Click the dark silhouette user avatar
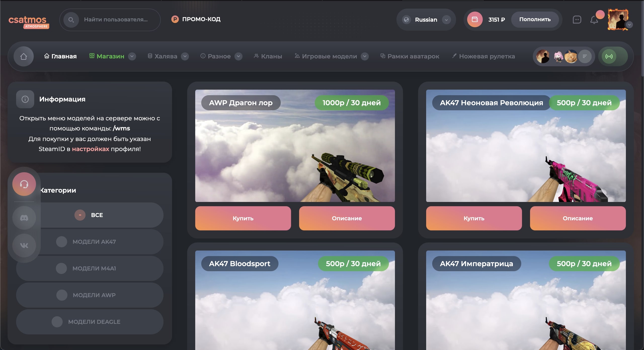Screen dimensions: 644x350 (x=543, y=56)
